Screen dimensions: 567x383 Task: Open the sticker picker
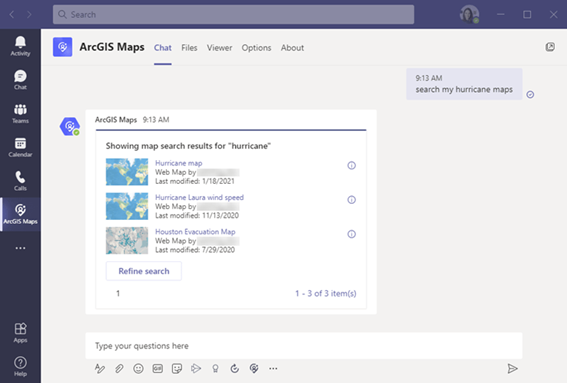coord(177,369)
